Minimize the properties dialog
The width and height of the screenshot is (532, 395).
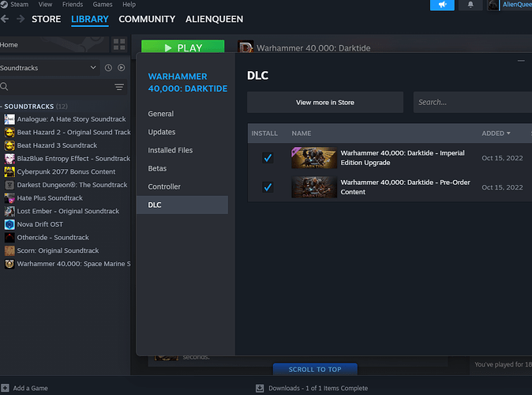(521, 61)
